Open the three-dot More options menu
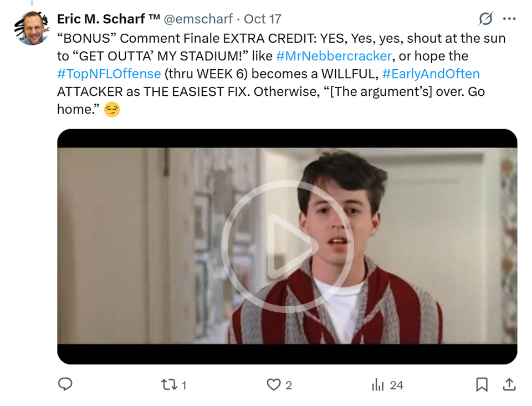The height and width of the screenshot is (406, 532). click(509, 19)
